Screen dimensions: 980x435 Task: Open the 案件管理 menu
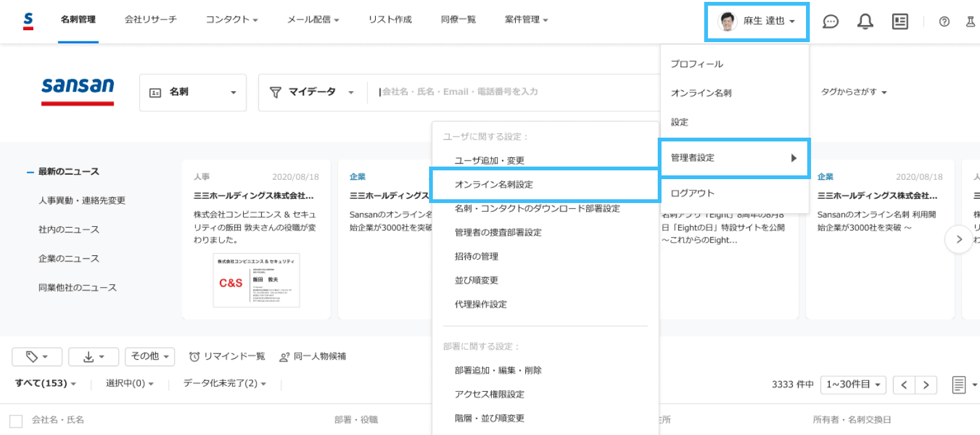526,20
